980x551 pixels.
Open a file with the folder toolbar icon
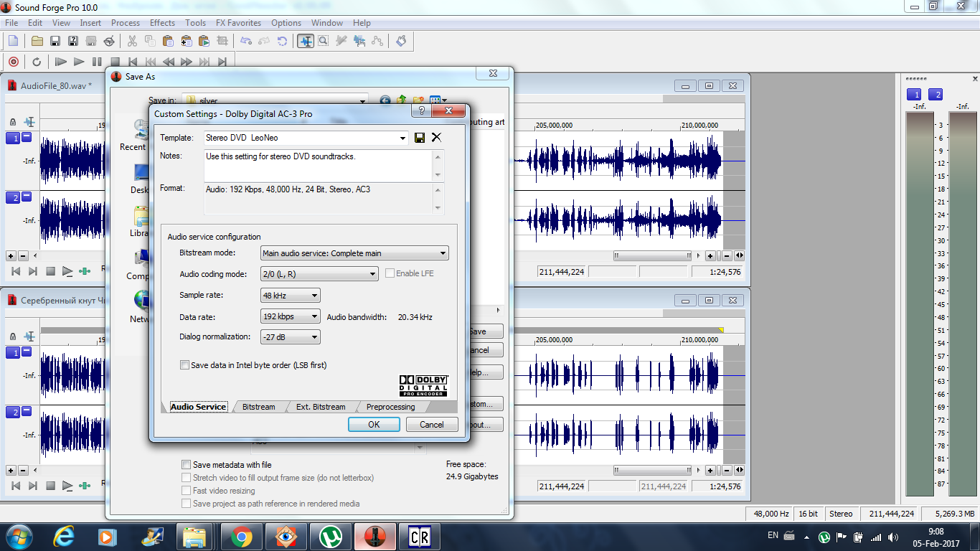click(37, 41)
